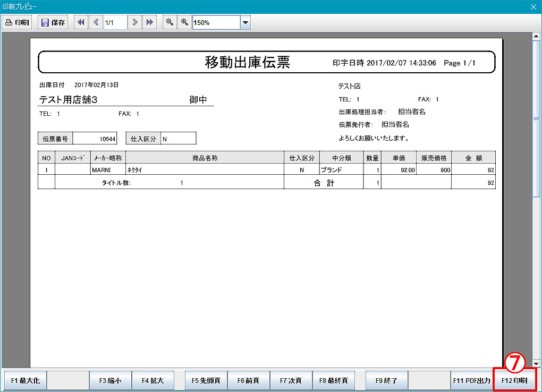The image size is (542, 392).
Task: Click the printer icon print button in toolbar
Action: click(x=17, y=23)
